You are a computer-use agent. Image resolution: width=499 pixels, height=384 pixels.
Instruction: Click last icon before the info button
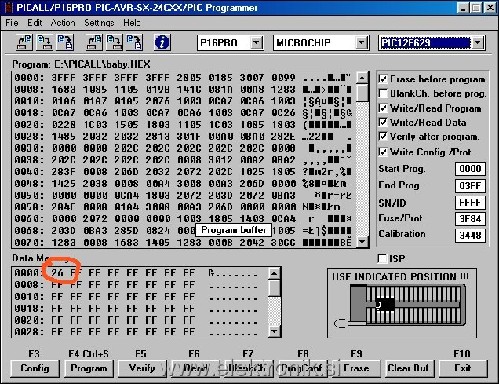(134, 43)
